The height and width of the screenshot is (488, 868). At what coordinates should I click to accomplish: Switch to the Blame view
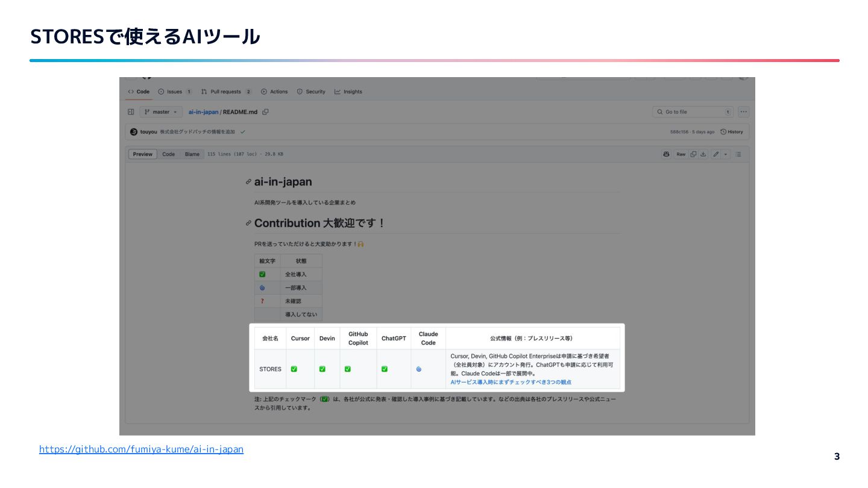192,154
